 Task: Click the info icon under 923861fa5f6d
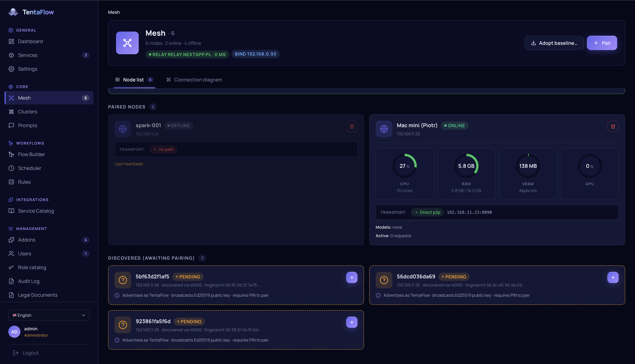(x=117, y=340)
